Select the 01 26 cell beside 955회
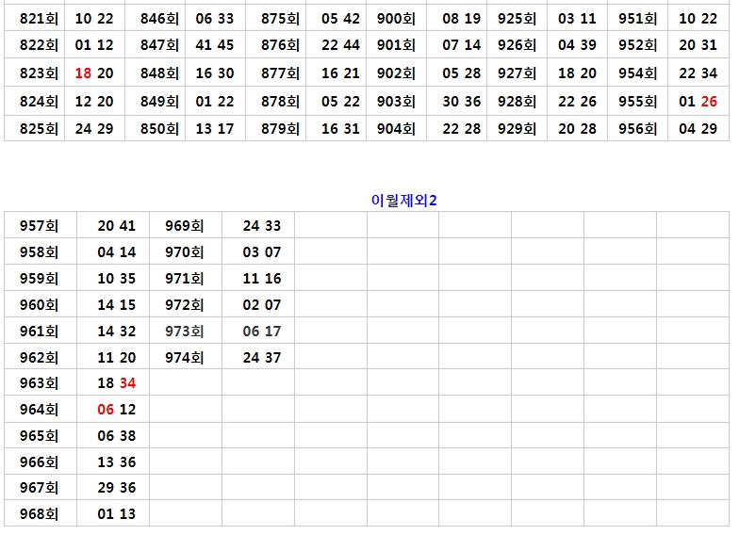 (x=698, y=102)
